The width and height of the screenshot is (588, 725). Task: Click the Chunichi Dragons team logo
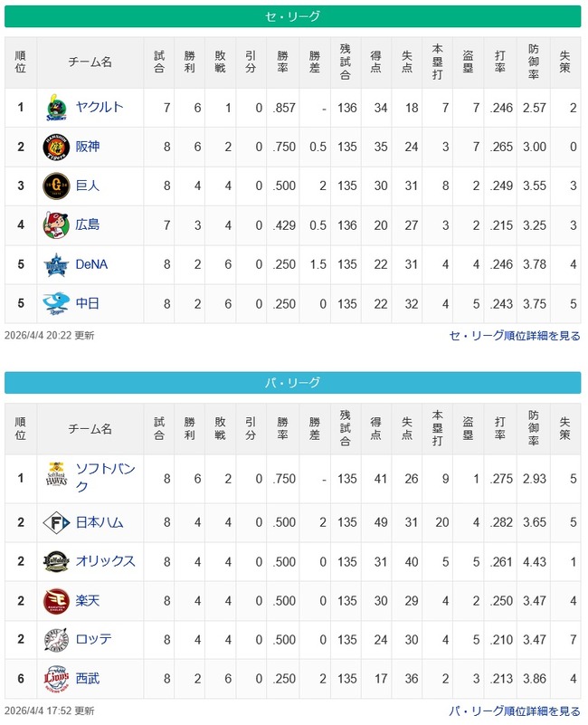point(57,303)
